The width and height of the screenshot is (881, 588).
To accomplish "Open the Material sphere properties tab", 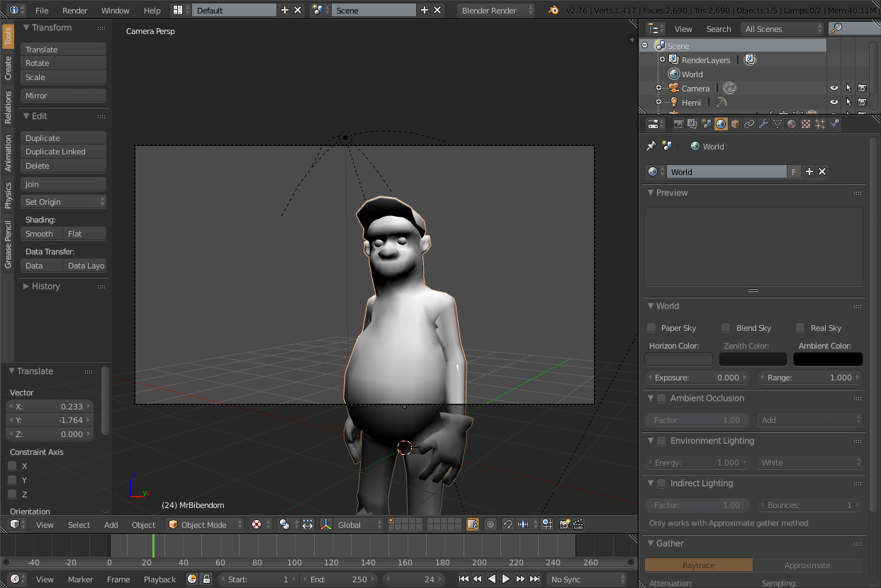I will (792, 124).
